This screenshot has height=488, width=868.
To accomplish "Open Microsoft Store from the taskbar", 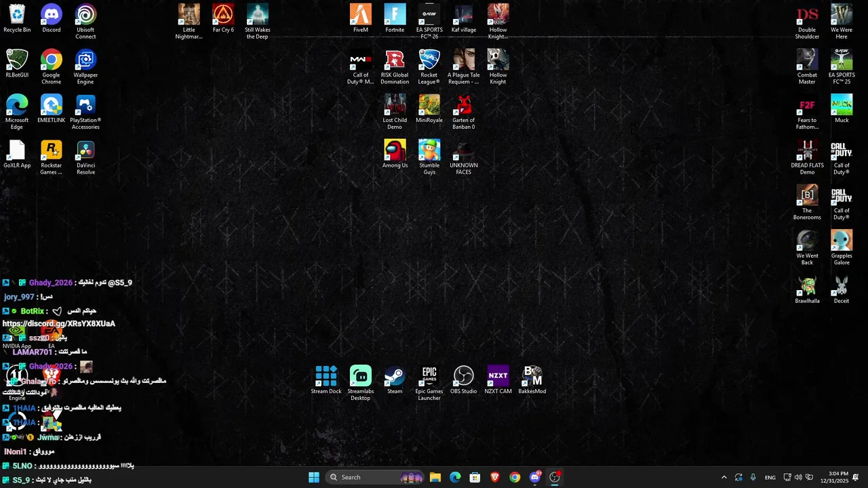I will coord(475,477).
